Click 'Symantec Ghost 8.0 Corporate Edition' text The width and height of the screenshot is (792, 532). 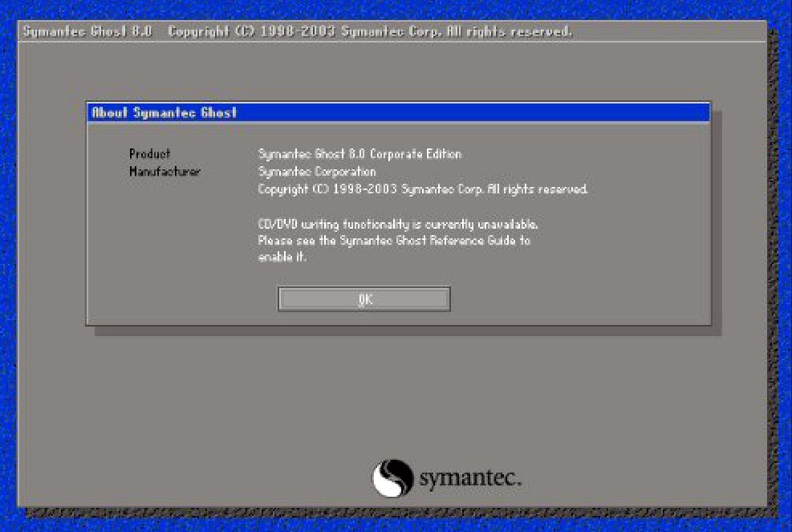point(359,154)
